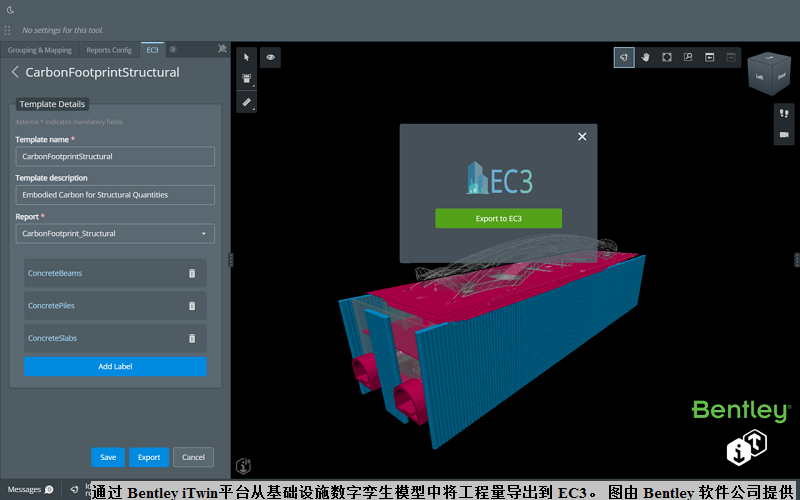Click the Template name input field
This screenshot has width=800, height=500.
click(x=115, y=157)
